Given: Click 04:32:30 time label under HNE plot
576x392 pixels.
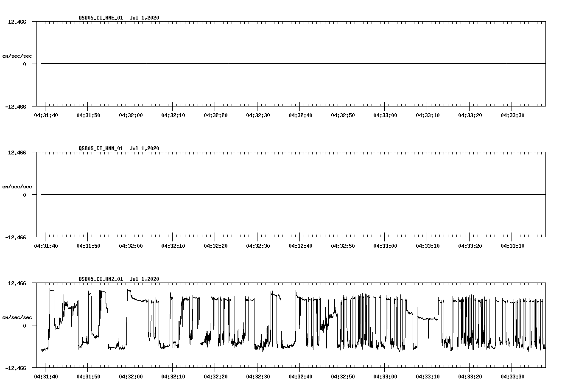Looking at the screenshot, I should click(x=258, y=115).
